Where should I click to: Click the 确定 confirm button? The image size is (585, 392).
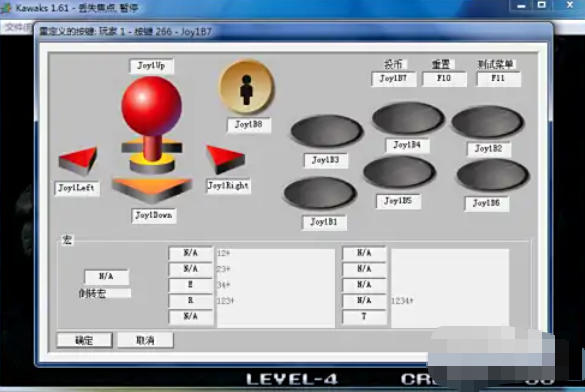(x=84, y=340)
